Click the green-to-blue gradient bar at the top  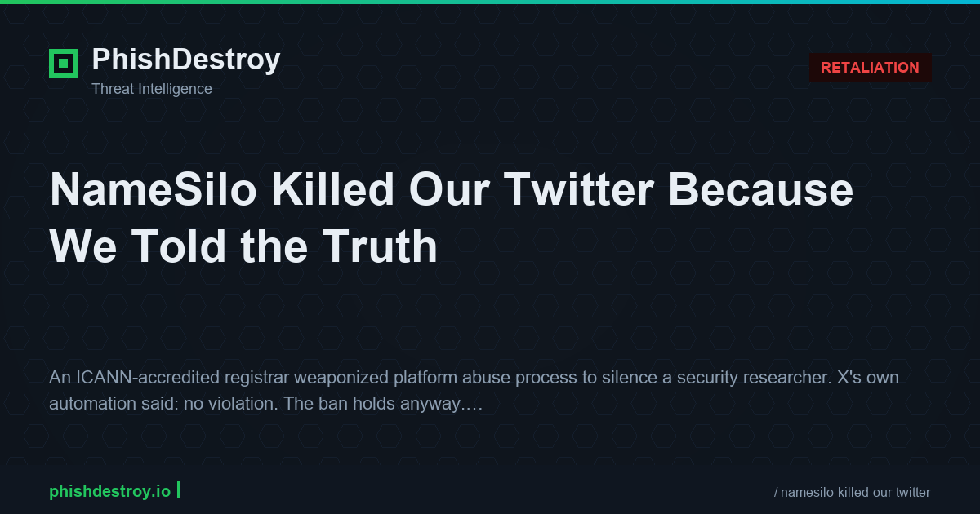[490, 2]
